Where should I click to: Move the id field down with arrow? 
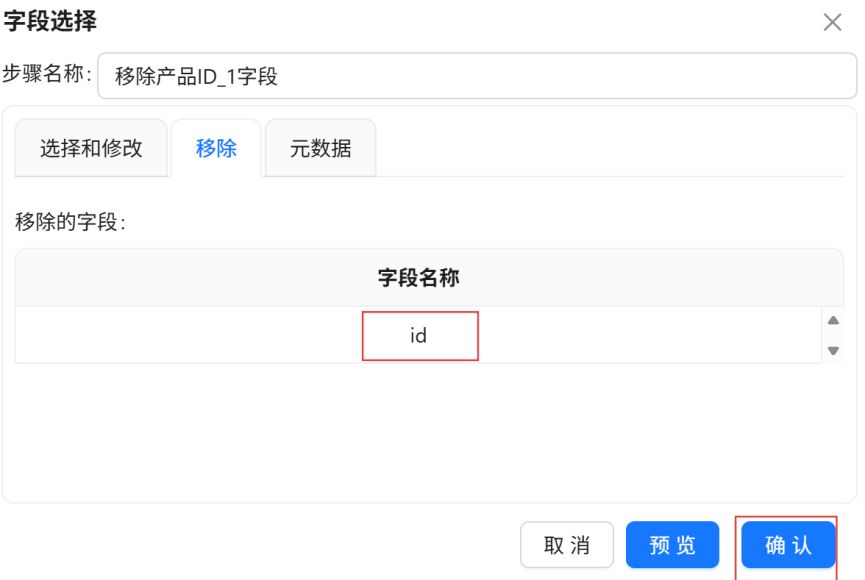pyautogui.click(x=833, y=350)
